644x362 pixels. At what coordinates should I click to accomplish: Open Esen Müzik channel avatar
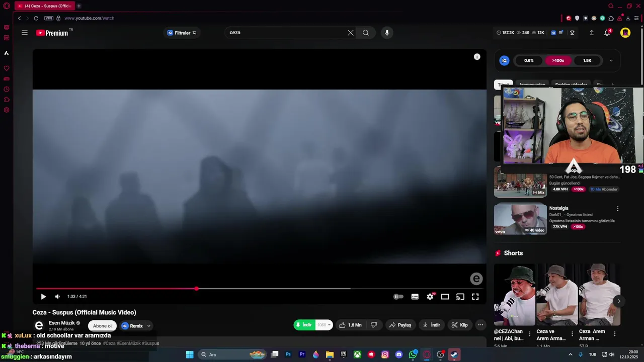click(x=39, y=326)
